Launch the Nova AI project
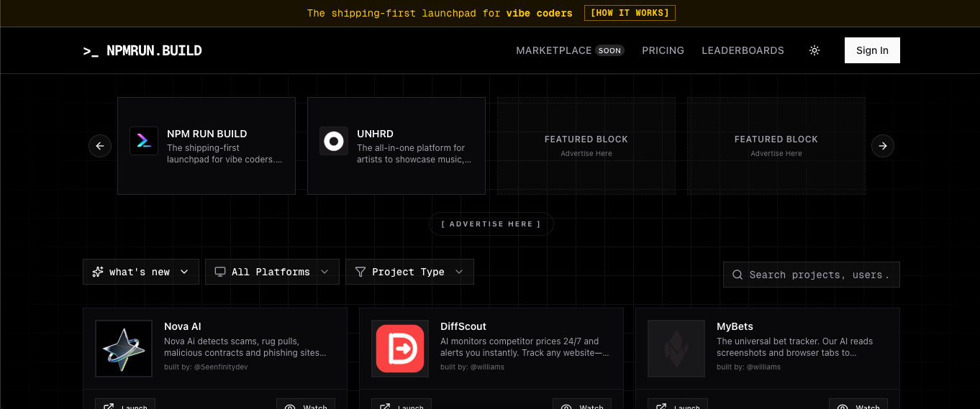 125,404
